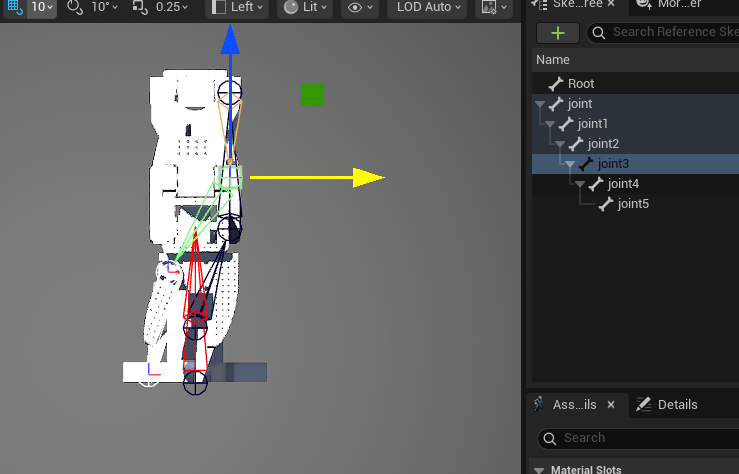Image resolution: width=739 pixels, height=474 pixels.
Task: Collapse the Material Slots section
Action: [x=539, y=470]
